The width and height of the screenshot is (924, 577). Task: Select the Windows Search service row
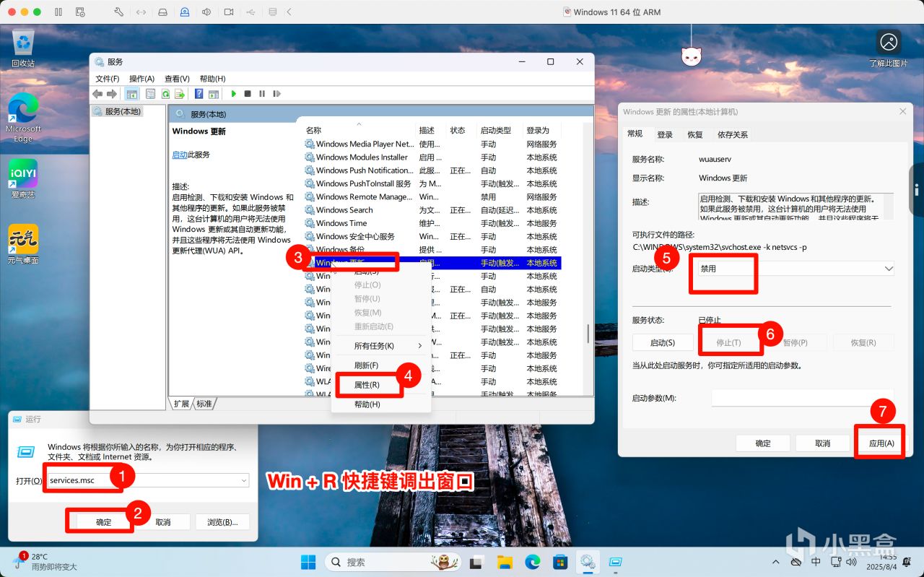point(432,210)
